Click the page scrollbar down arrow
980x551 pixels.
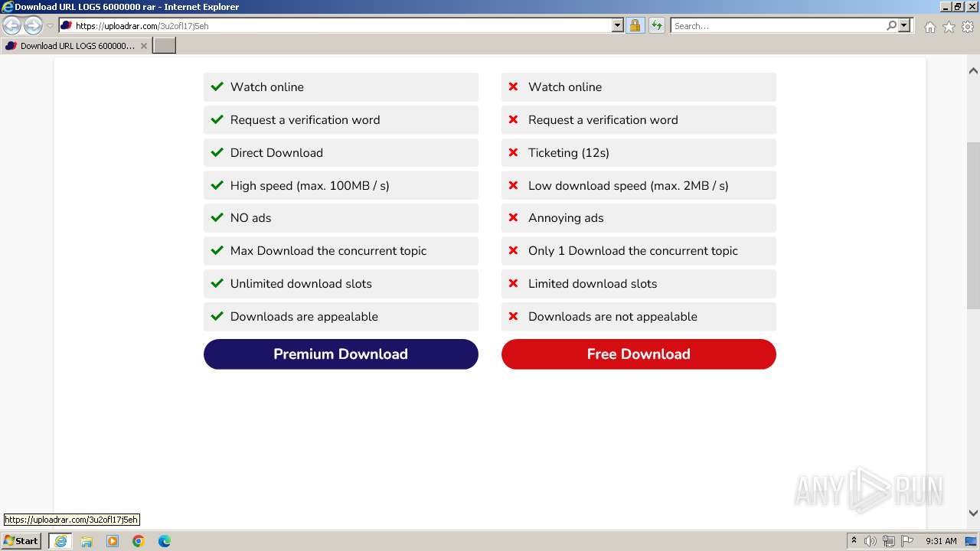(x=973, y=514)
